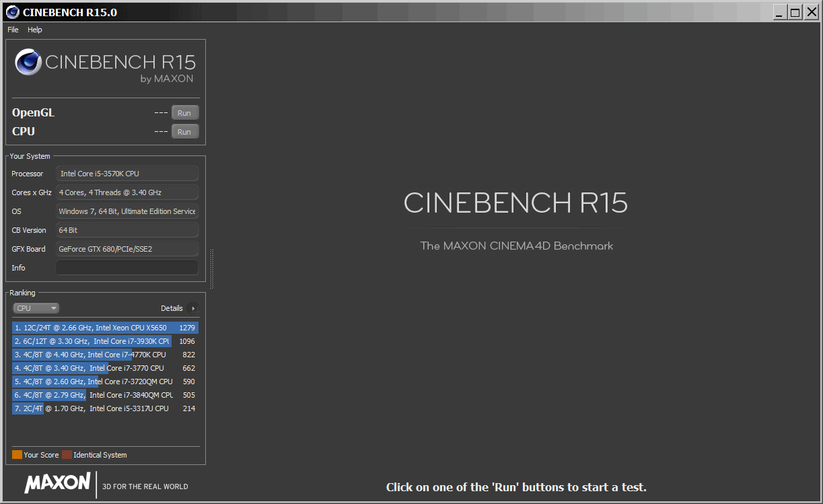
Task: Select the Core i5-3317U ranking row
Action: coord(105,408)
